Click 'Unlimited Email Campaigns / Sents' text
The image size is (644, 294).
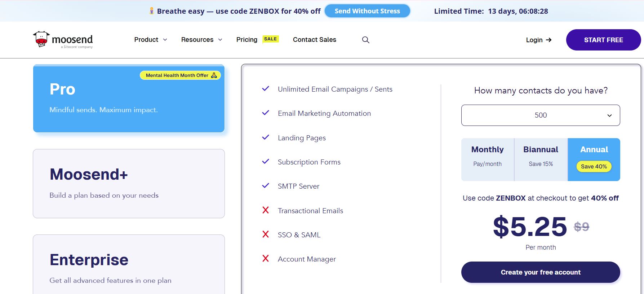335,89
